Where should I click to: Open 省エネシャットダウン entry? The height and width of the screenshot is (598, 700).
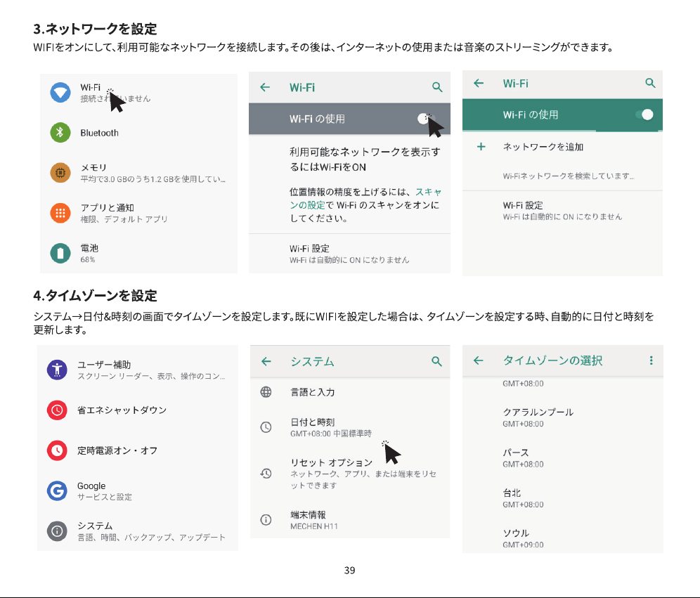click(x=138, y=410)
